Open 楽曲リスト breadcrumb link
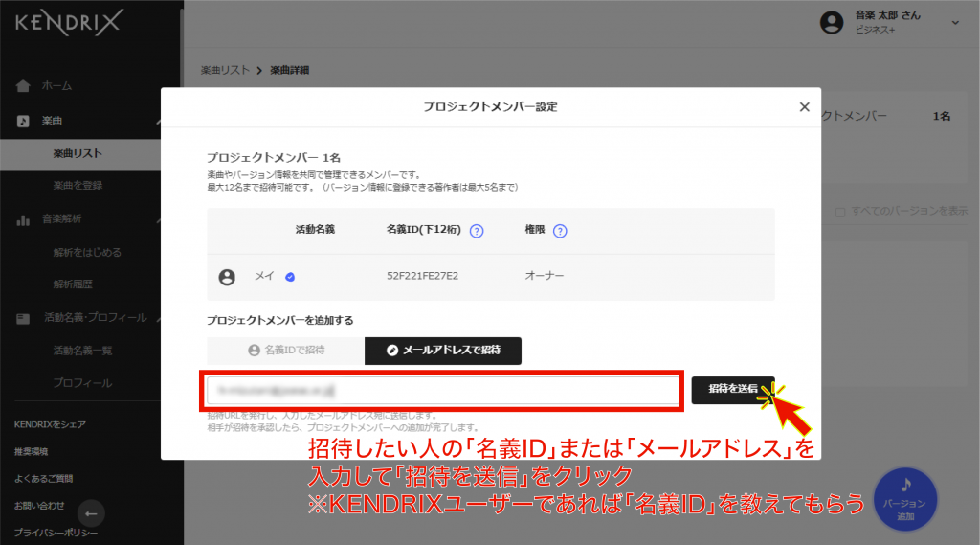This screenshot has height=545, width=980. 225,70
